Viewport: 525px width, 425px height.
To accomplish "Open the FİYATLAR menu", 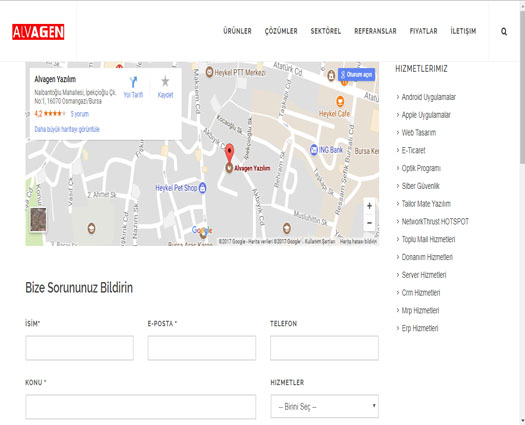I will point(424,31).
